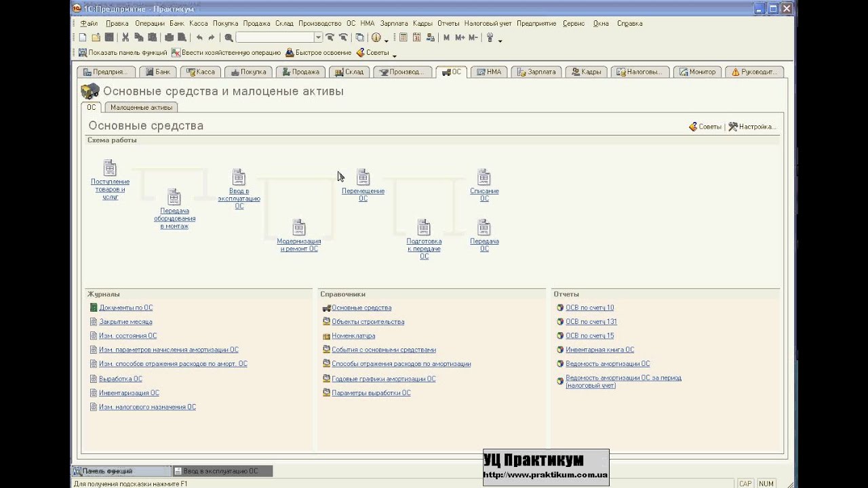Click the Open file toolbar icon
868x488 pixels.
click(x=96, y=37)
